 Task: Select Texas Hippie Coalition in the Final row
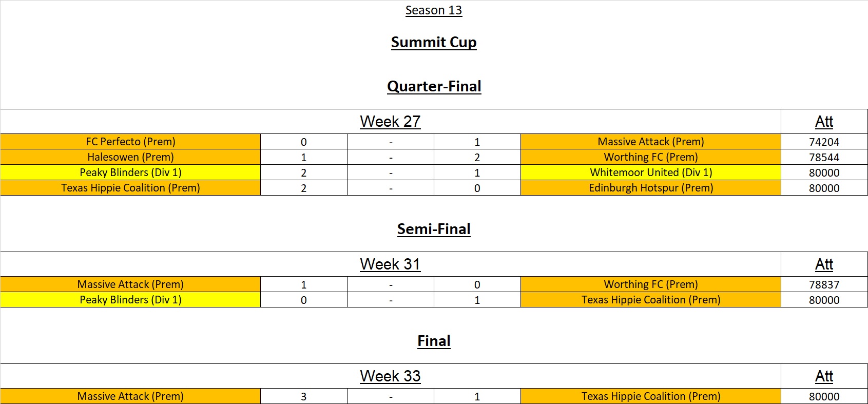pyautogui.click(x=651, y=396)
